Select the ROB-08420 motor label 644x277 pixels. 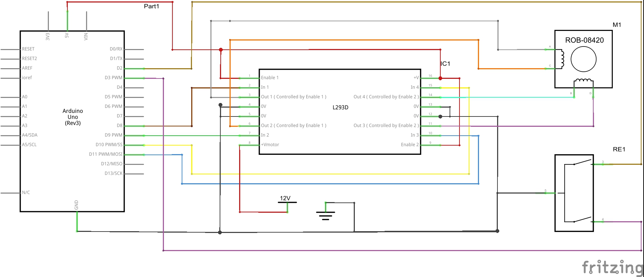coord(584,40)
